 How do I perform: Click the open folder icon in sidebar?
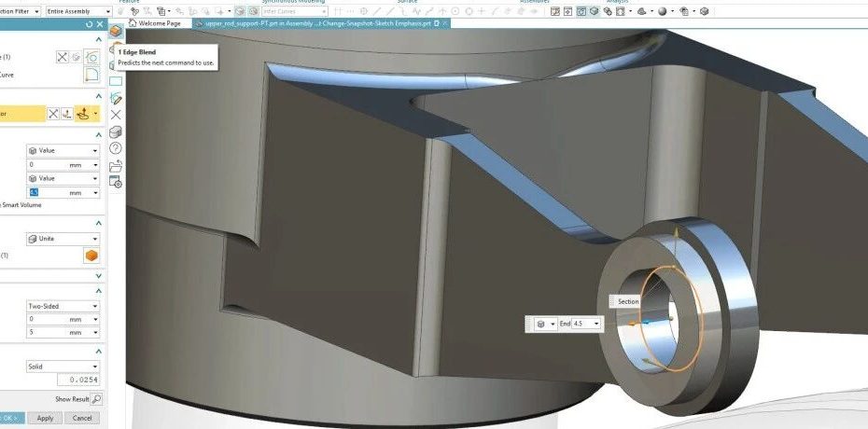tap(116, 166)
